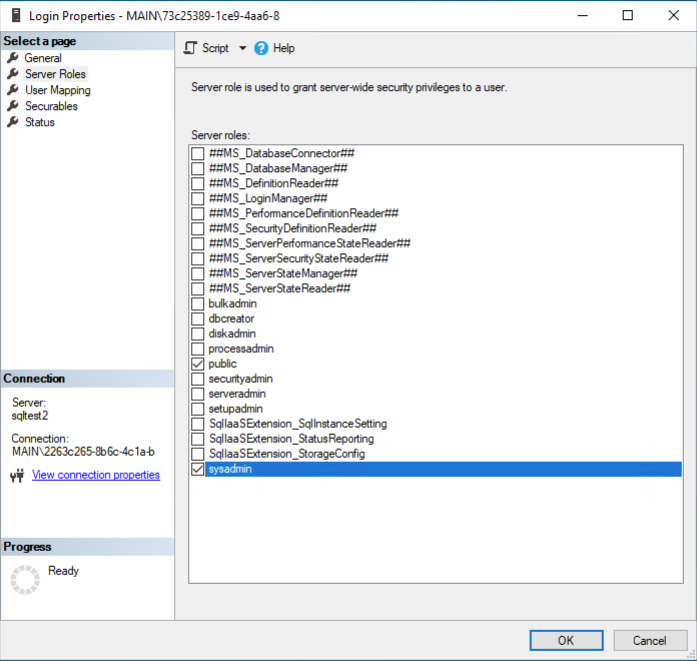
Task: Click connection name MAIN\2263c265-8b6c-4c1a-b
Action: (x=83, y=452)
